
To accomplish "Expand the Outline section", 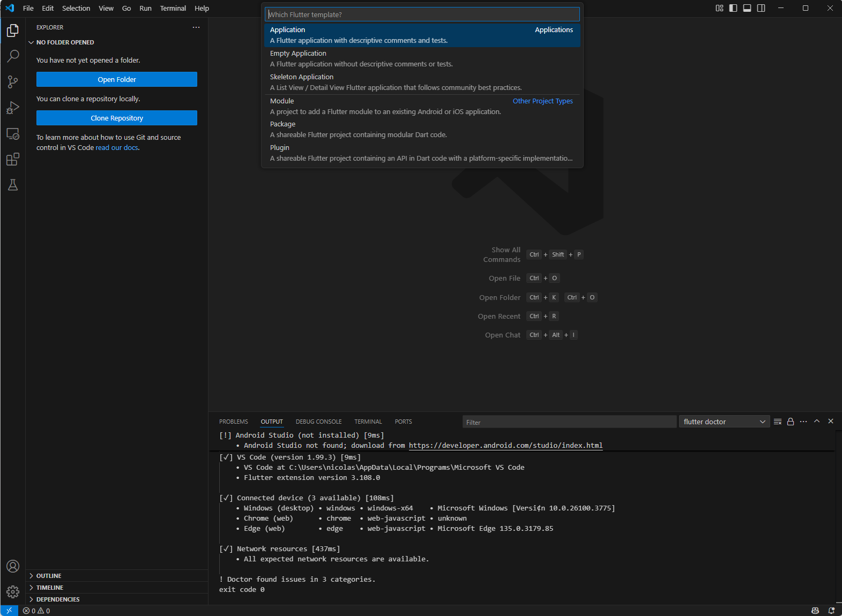I will click(x=117, y=576).
